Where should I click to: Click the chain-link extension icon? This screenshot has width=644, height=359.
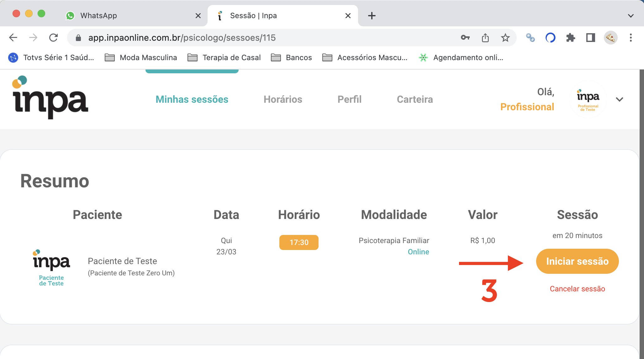(x=531, y=38)
